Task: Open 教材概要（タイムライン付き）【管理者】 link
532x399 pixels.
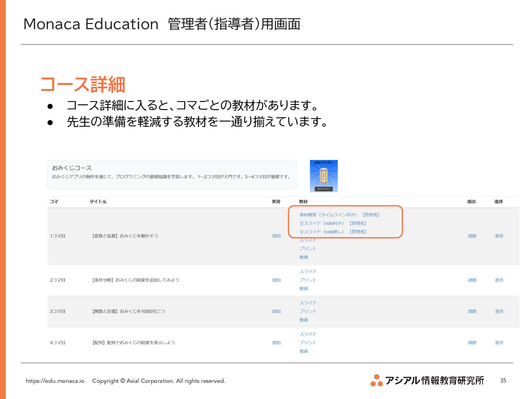Action: pos(340,215)
